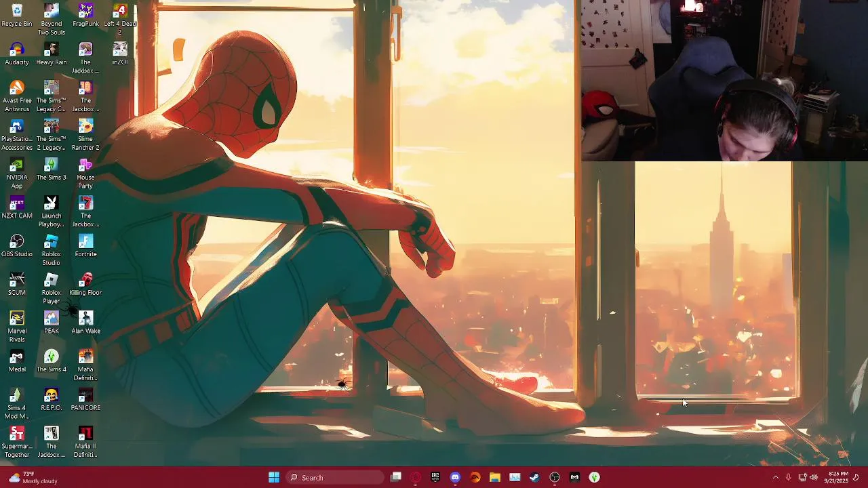Select the Launch Playboy shortcut
Image resolution: width=868 pixels, height=488 pixels.
point(52,212)
